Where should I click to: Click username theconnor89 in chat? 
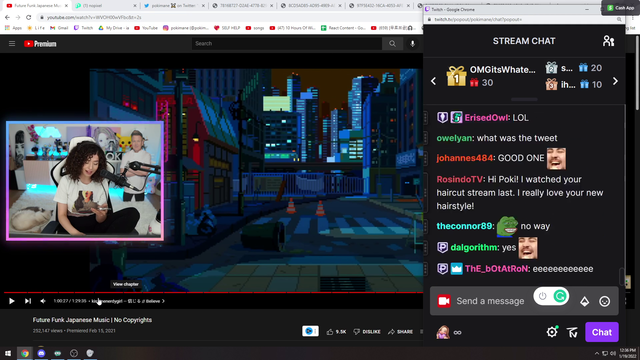pyautogui.click(x=464, y=226)
